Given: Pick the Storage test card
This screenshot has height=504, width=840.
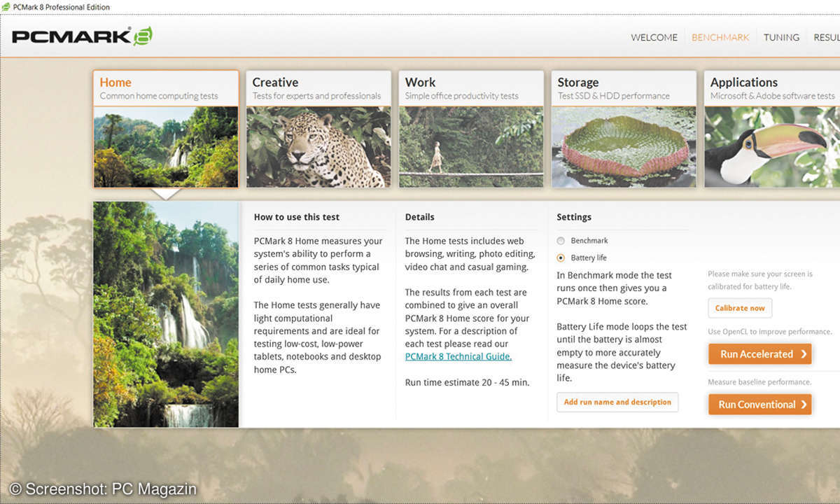Looking at the screenshot, I should click(624, 129).
